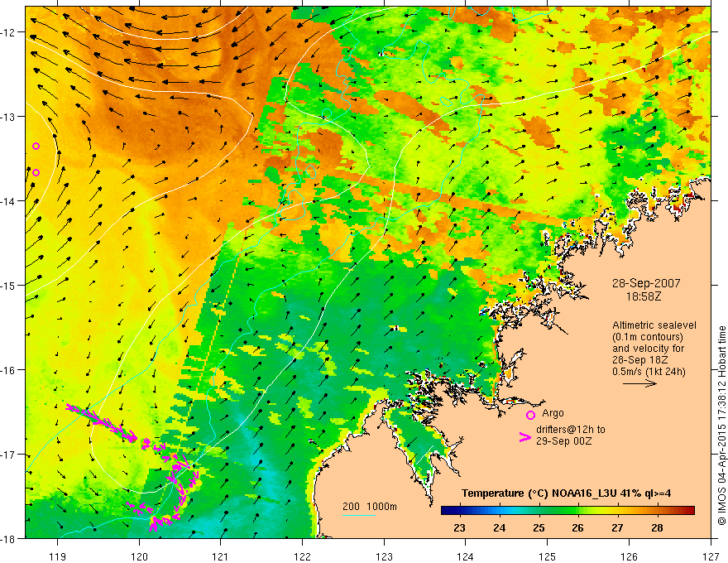728x563 pixels.
Task: Click the -14 latitude axis label
Action: point(9,201)
